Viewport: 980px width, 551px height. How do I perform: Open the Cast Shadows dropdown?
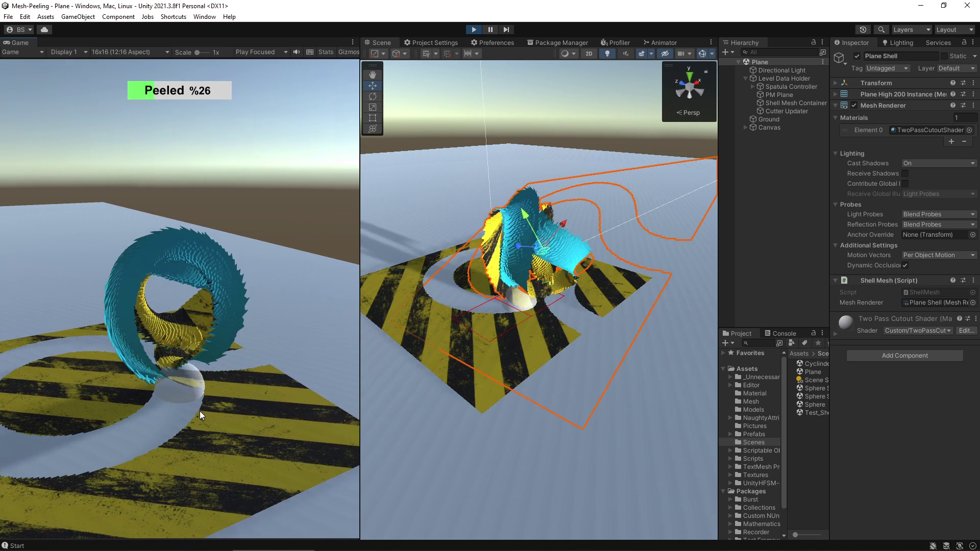point(939,163)
